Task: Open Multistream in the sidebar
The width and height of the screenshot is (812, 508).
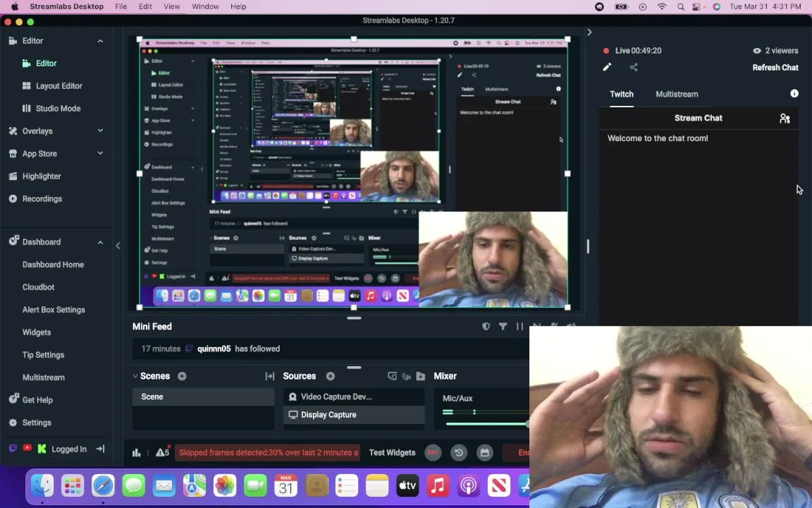Action: (x=44, y=377)
